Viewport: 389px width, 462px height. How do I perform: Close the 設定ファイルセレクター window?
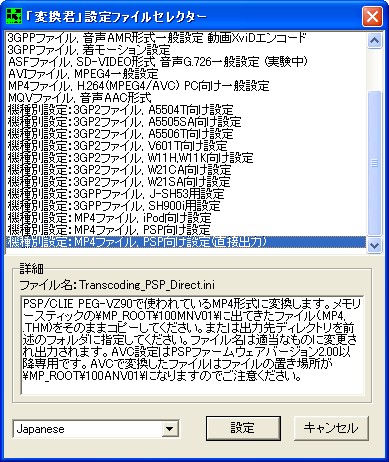372,16
